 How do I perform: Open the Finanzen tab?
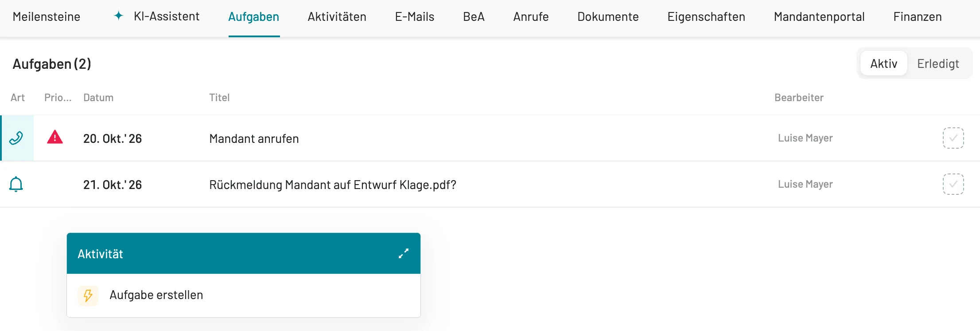(x=918, y=17)
